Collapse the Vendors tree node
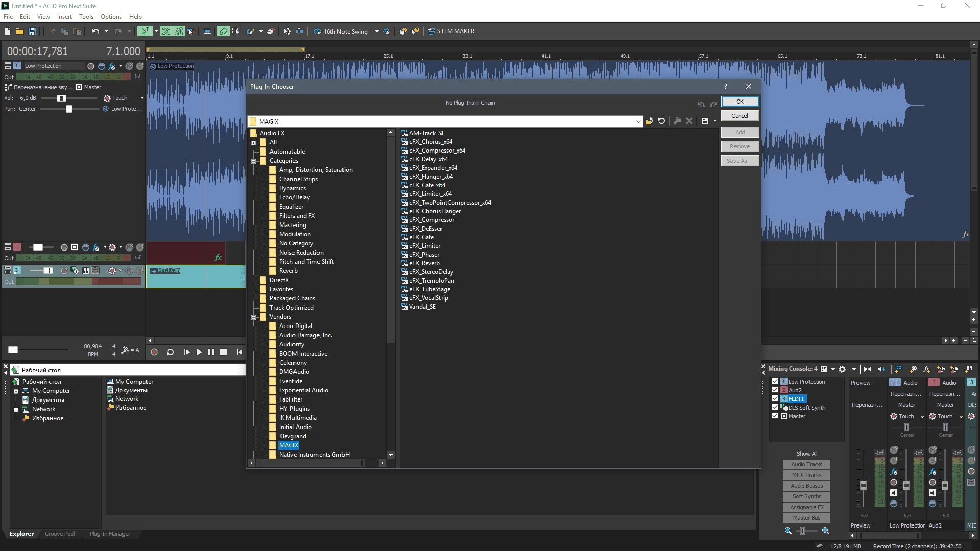The width and height of the screenshot is (980, 551). [253, 317]
